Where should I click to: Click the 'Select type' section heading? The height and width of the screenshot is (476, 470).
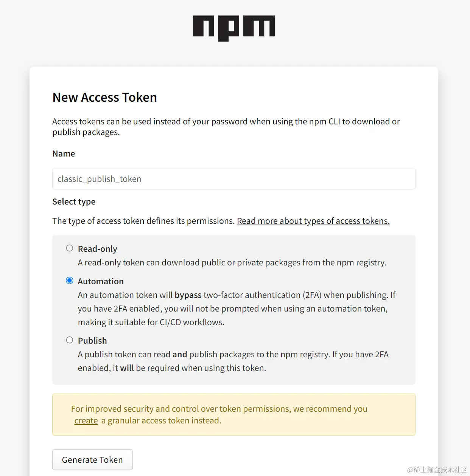coord(74,202)
